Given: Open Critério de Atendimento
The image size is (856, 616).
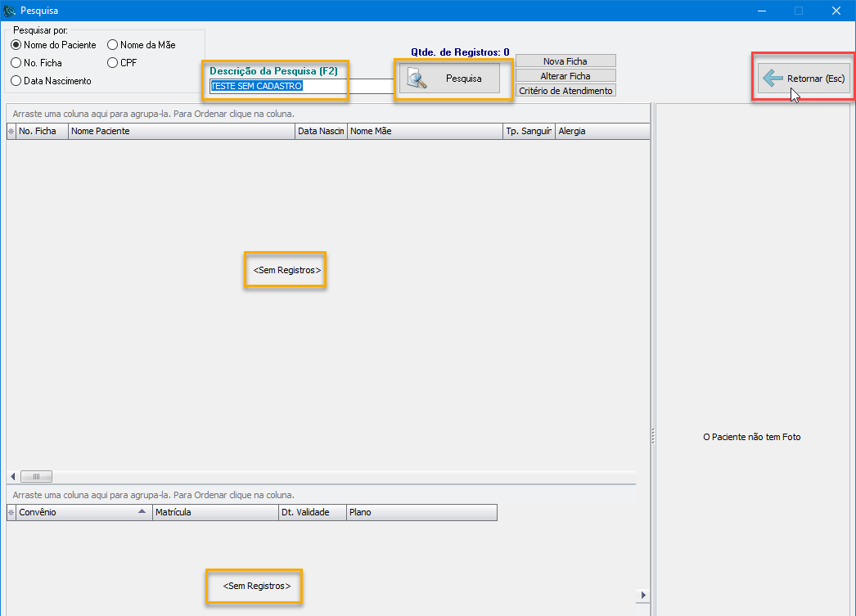Looking at the screenshot, I should pos(565,91).
